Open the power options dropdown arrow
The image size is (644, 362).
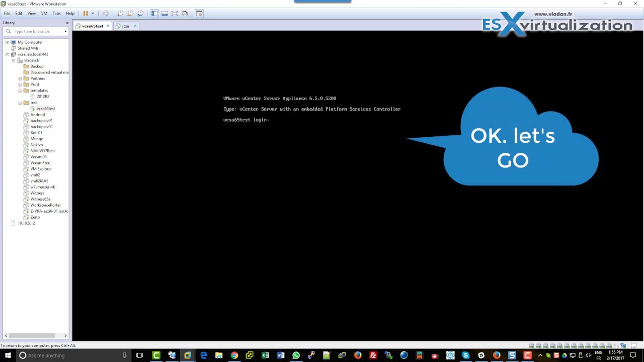[x=93, y=14]
